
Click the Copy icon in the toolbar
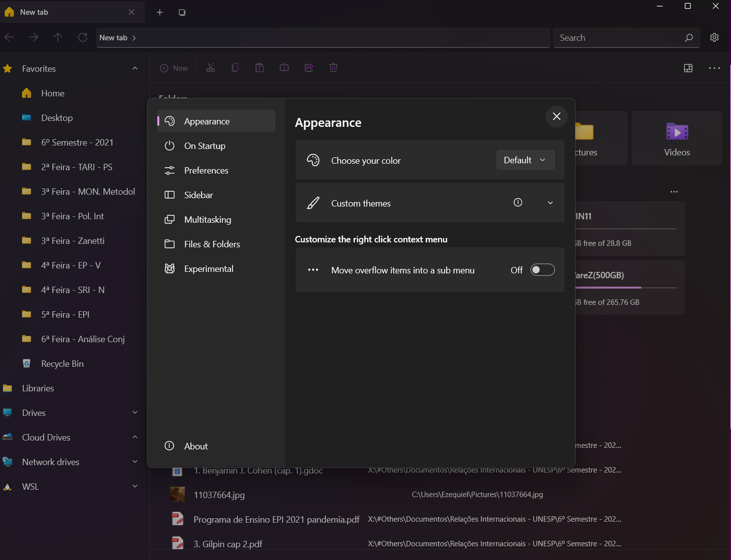(235, 67)
